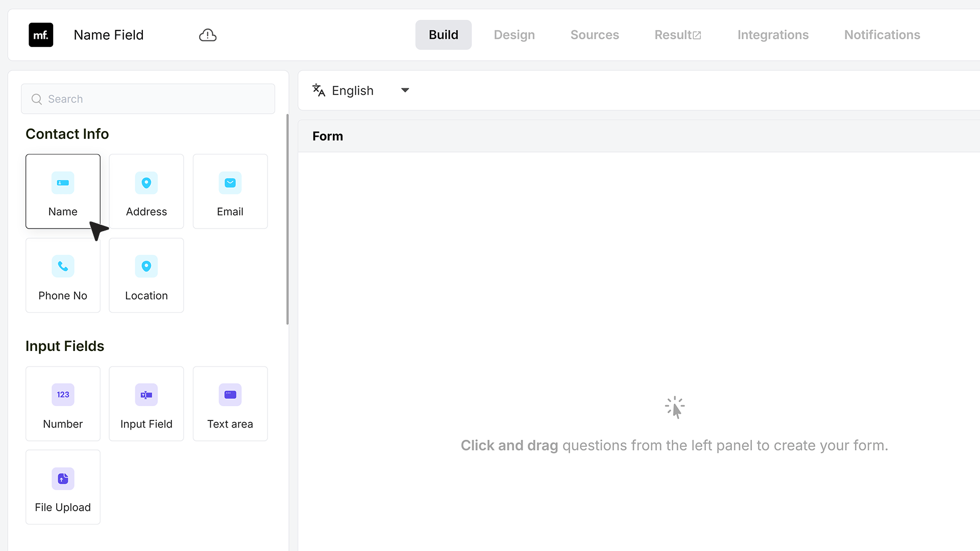Screen dimensions: 980x551
Task: Select the Number field card
Action: tap(63, 404)
